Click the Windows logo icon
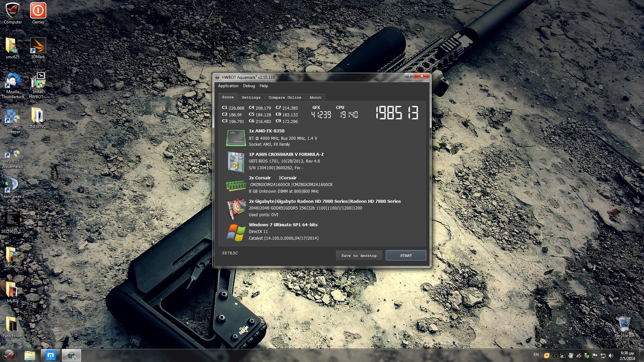The height and width of the screenshot is (362, 644). click(236, 232)
